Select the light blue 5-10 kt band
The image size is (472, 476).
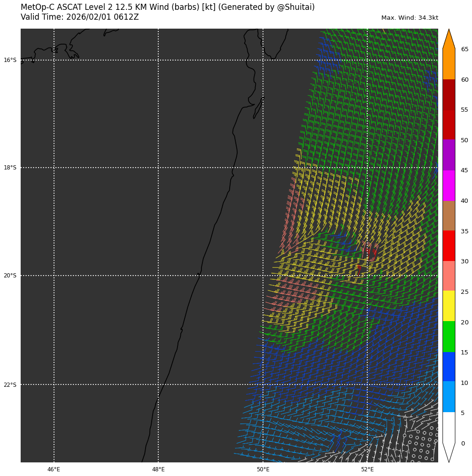(x=449, y=397)
